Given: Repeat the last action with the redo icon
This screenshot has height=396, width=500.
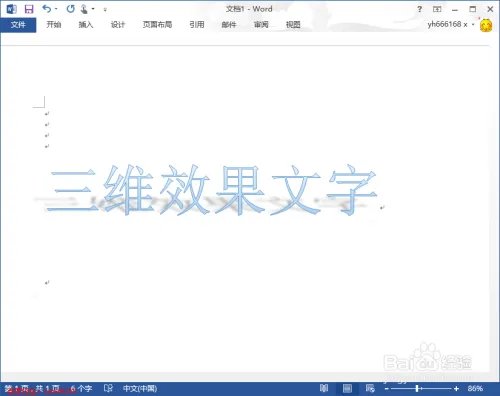Looking at the screenshot, I should coord(70,9).
